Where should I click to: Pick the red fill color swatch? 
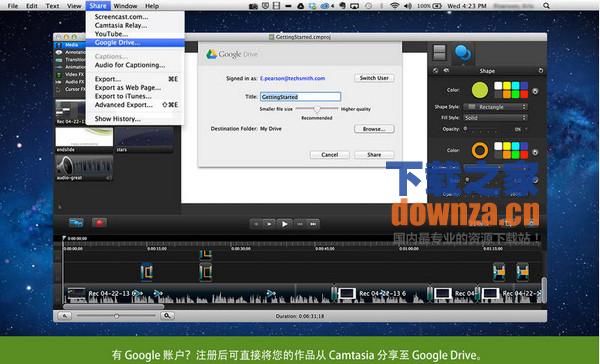click(524, 94)
